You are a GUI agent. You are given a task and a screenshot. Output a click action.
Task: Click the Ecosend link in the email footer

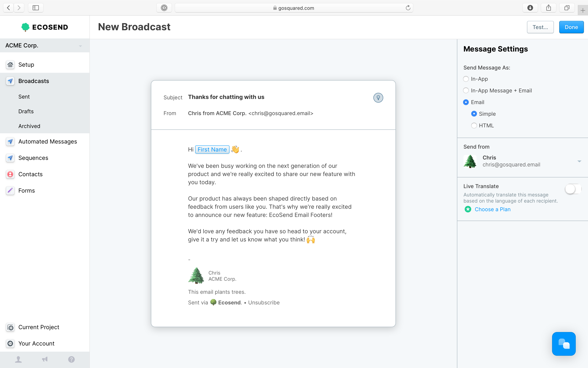pos(229,303)
